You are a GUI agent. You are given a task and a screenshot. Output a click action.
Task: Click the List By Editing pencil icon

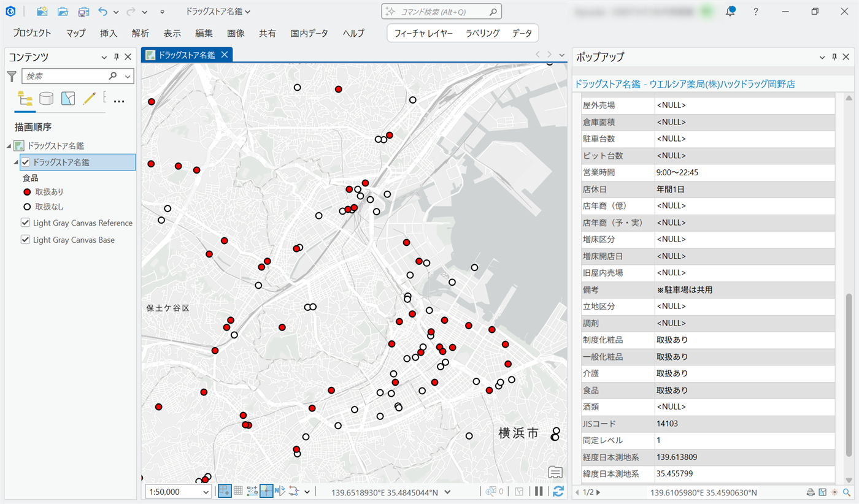tap(90, 98)
